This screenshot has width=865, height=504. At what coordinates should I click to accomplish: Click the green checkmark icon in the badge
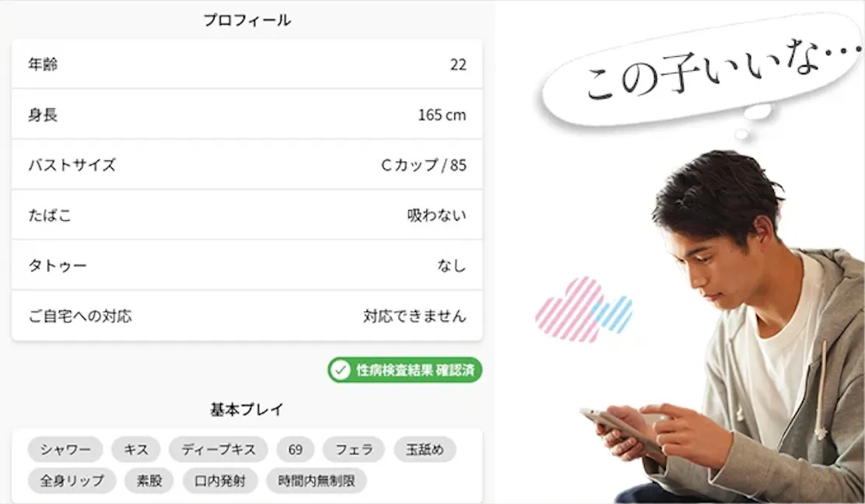click(341, 370)
